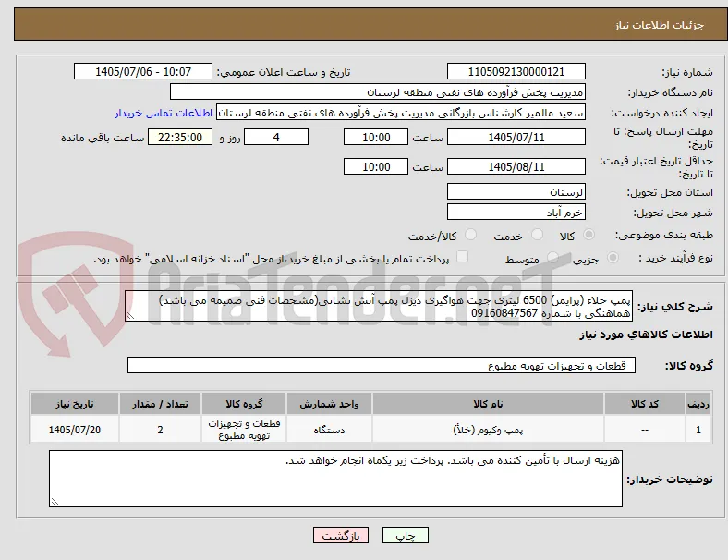Click the delivery province field لرستان
The height and width of the screenshot is (560, 728).
516,192
